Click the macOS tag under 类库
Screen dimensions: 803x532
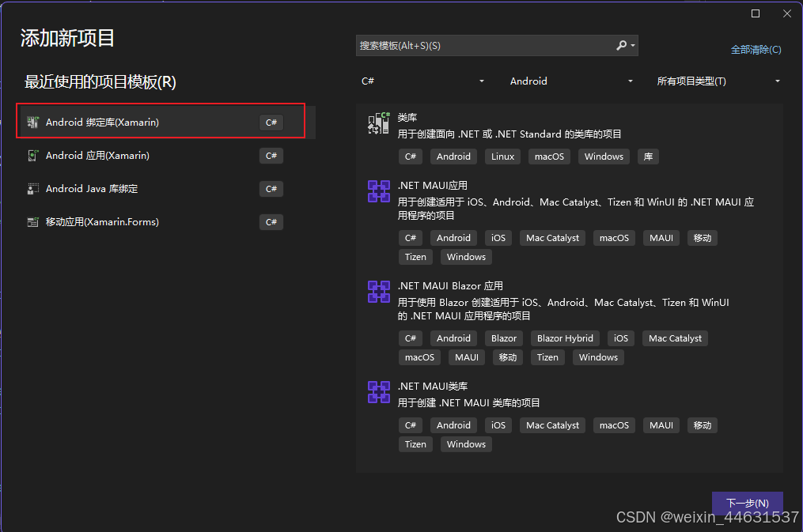549,157
